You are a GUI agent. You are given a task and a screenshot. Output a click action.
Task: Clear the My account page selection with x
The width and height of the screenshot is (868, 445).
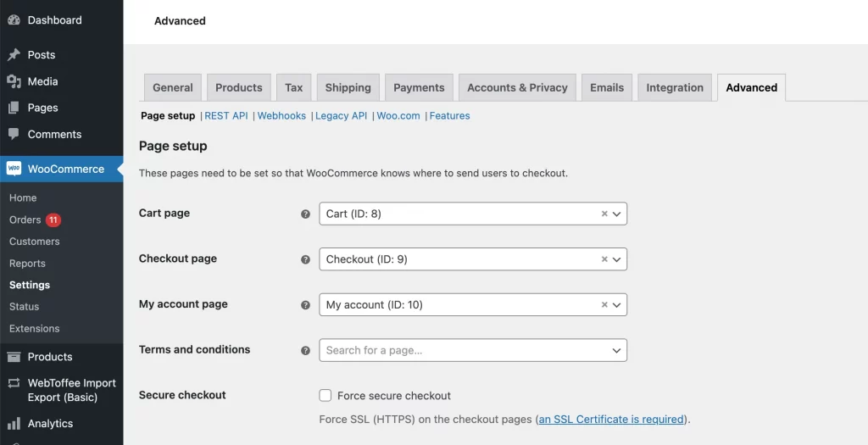(604, 304)
